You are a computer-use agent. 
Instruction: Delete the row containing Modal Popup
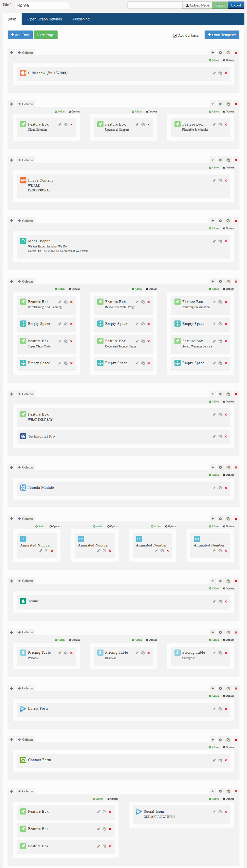(236, 221)
